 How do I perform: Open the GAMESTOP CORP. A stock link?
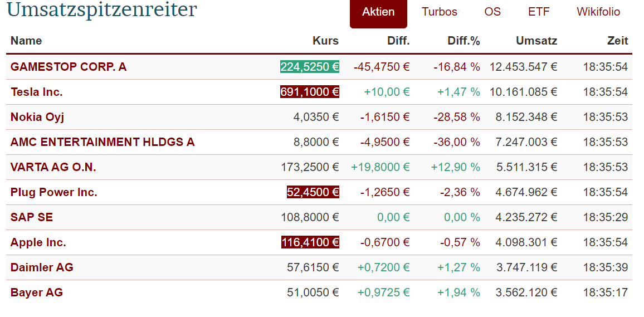69,67
